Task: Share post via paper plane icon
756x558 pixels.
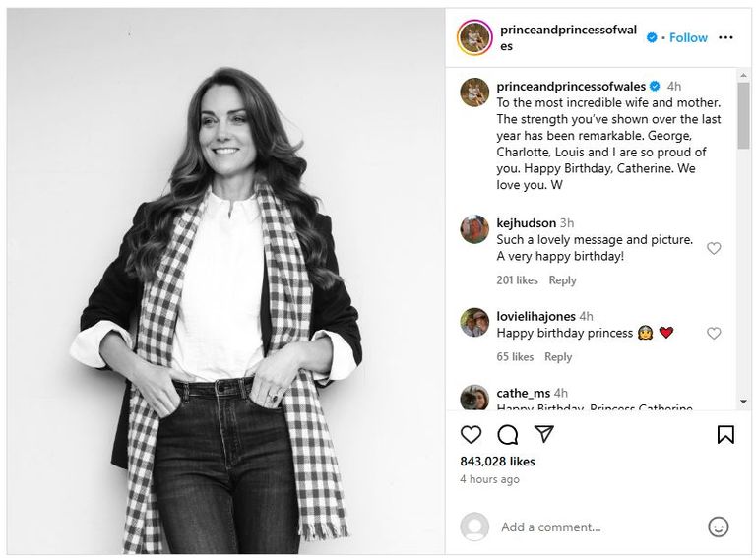Action: [x=543, y=434]
